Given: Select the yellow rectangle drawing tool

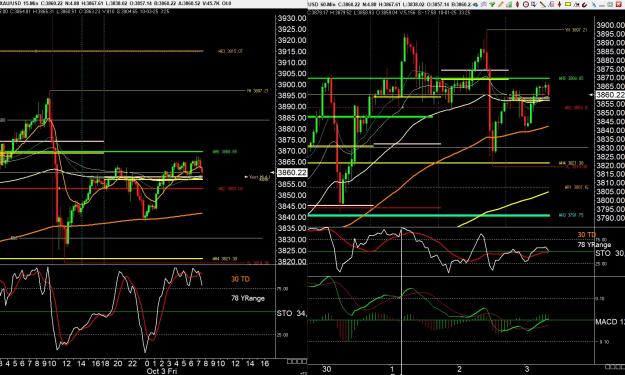Looking at the screenshot, I should [568, 4].
